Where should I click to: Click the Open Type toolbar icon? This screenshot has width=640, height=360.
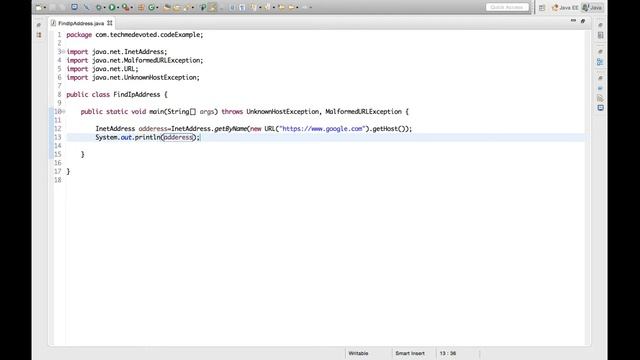[x=167, y=7]
